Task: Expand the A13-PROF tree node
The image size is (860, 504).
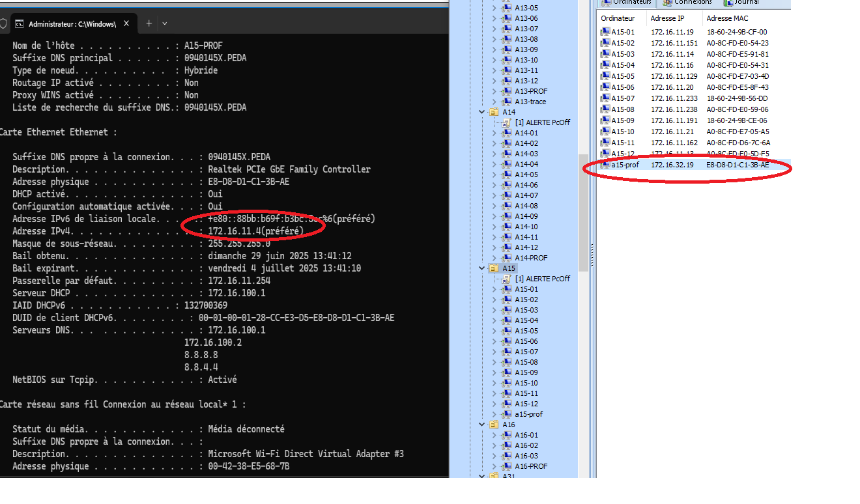Action: 494,91
